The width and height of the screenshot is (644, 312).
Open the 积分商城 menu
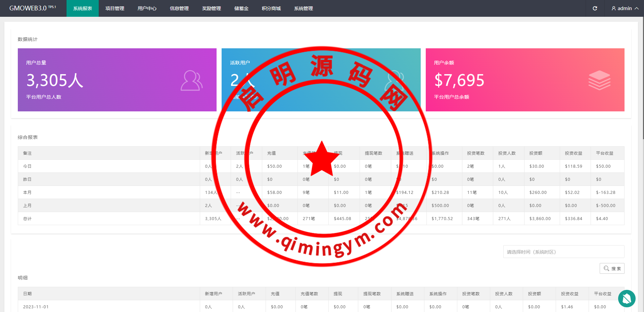pos(271,8)
